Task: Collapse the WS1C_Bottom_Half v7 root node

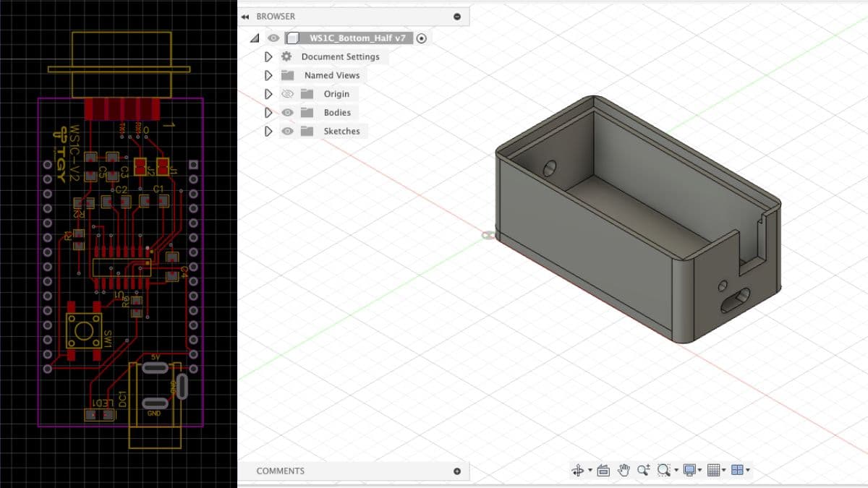Action: tap(253, 38)
